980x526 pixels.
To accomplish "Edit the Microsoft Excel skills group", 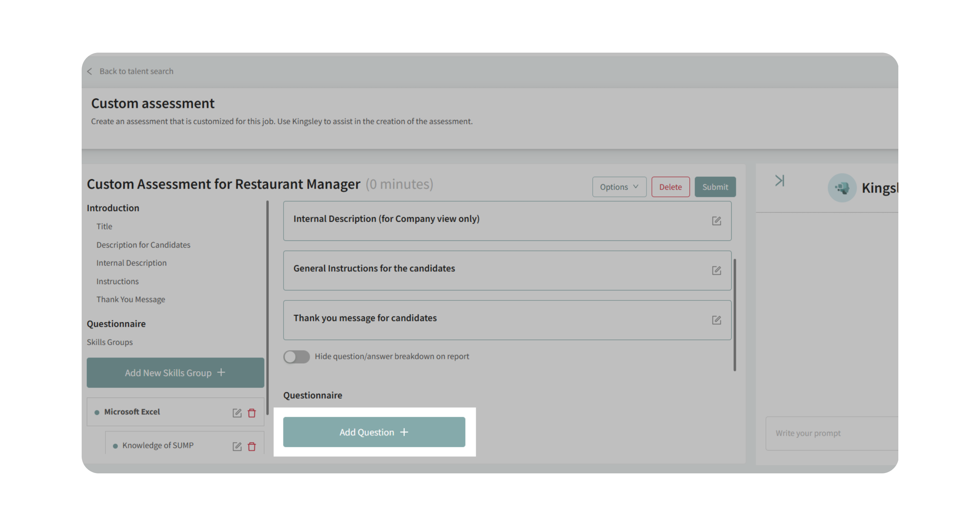I will (237, 413).
